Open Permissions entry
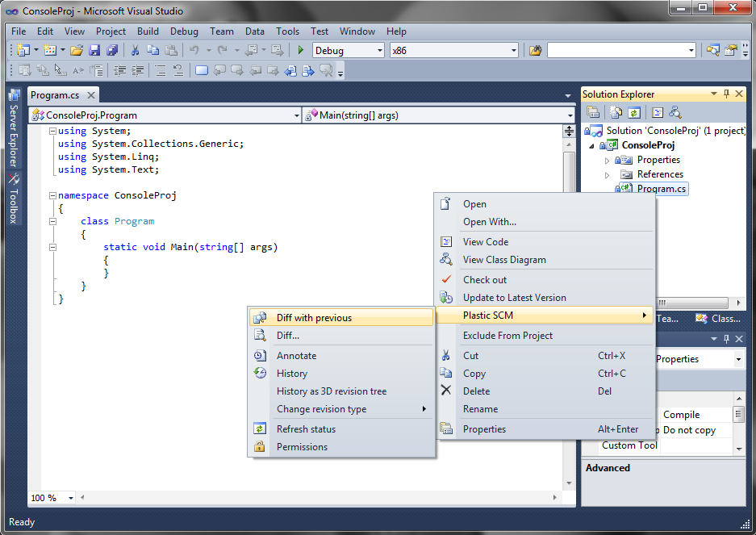 pyautogui.click(x=341, y=447)
